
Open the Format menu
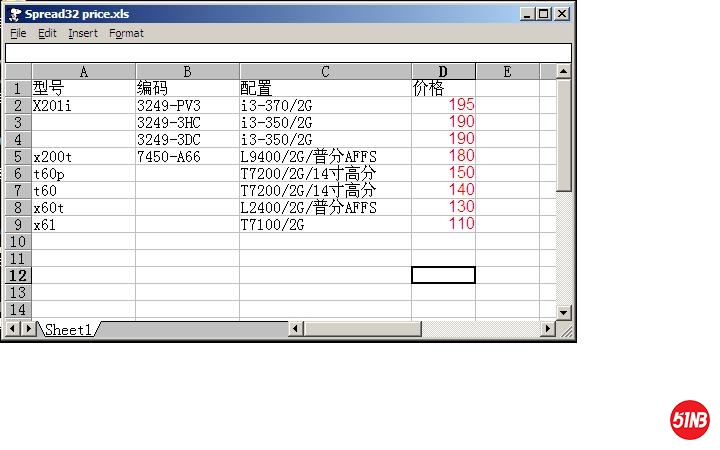pyautogui.click(x=126, y=33)
